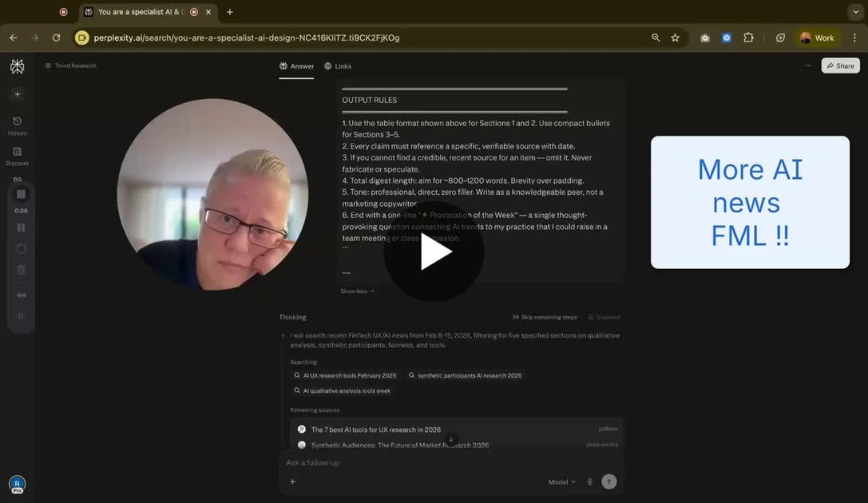This screenshot has width=868, height=503.
Task: Select search chip AI qualitative analysis tools week
Action: [342, 390]
